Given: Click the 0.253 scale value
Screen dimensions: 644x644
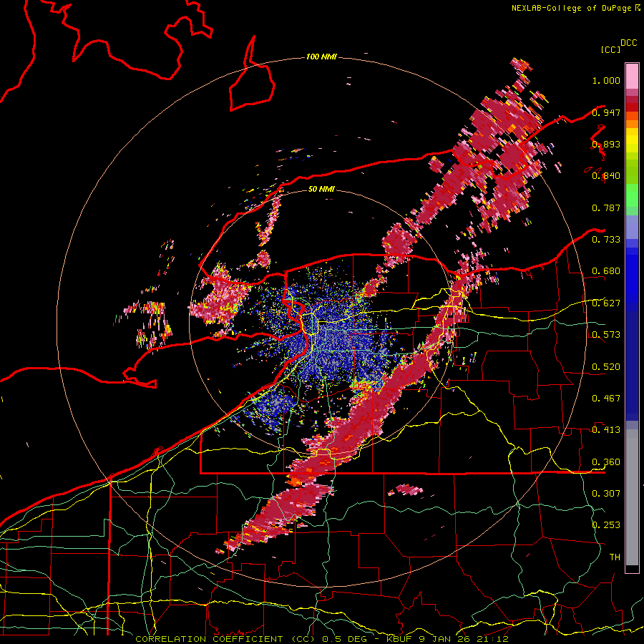Looking at the screenshot, I should (x=606, y=525).
